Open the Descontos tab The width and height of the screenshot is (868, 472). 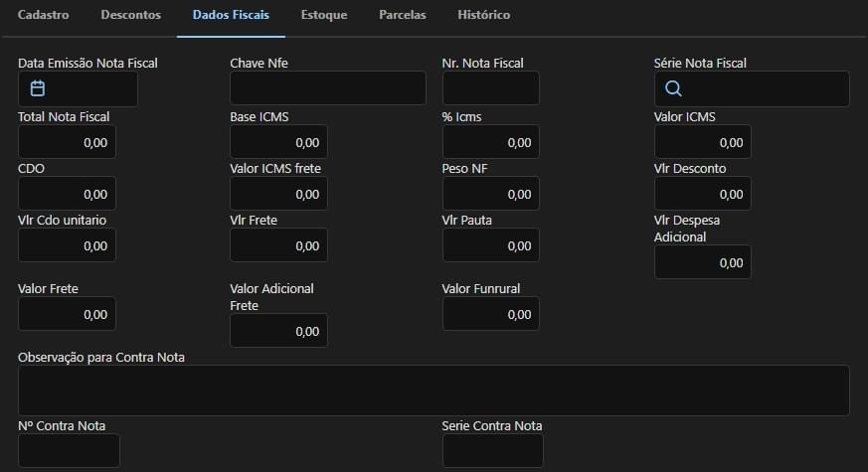coord(130,16)
